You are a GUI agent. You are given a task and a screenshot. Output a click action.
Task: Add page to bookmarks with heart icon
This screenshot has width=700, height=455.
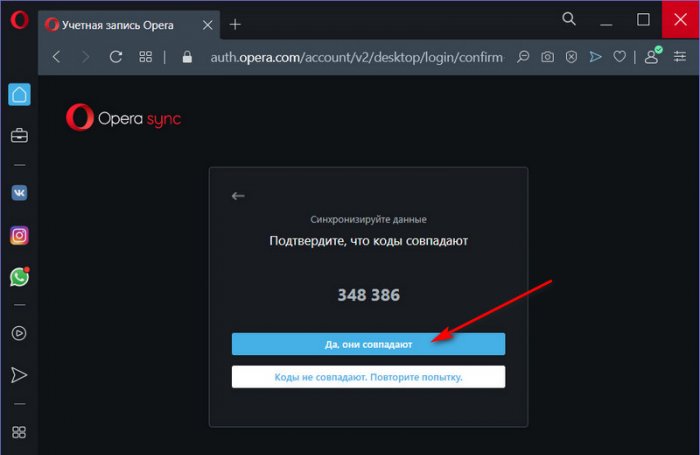(620, 57)
